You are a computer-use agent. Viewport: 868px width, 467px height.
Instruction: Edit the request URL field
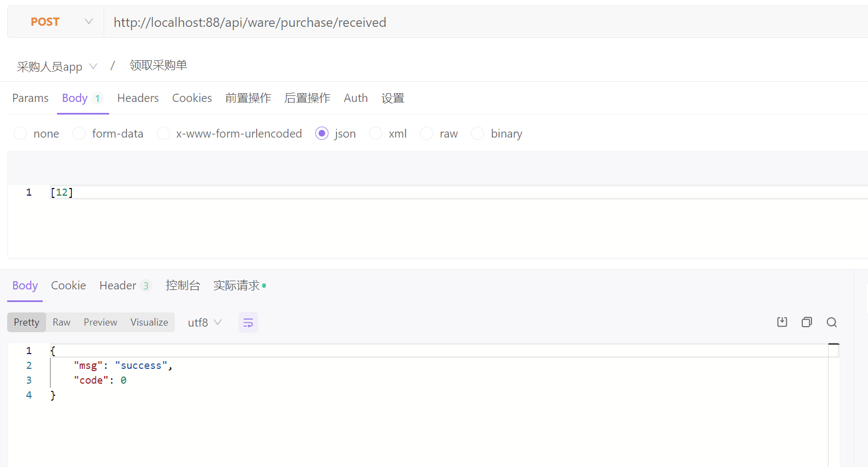[486, 22]
